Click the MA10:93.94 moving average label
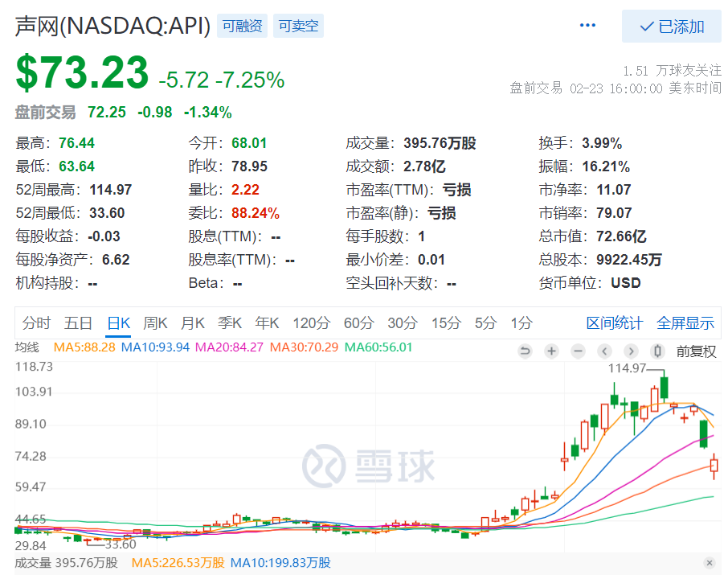 tap(156, 347)
